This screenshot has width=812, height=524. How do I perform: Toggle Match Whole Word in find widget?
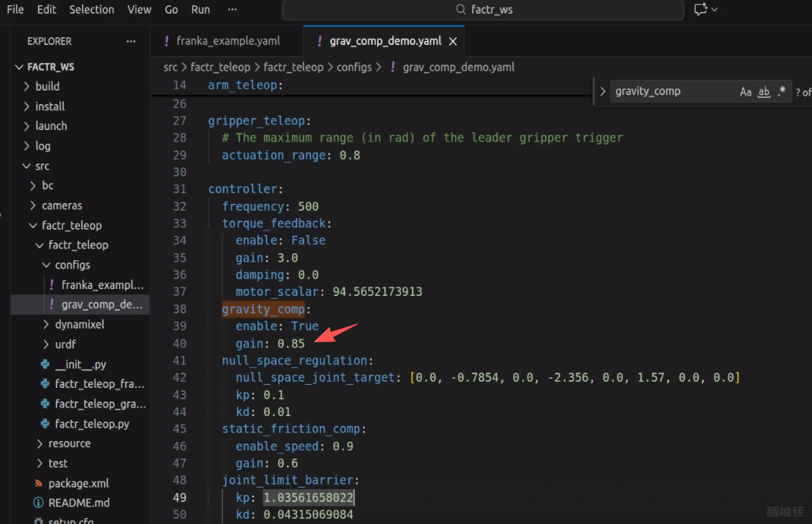[764, 92]
